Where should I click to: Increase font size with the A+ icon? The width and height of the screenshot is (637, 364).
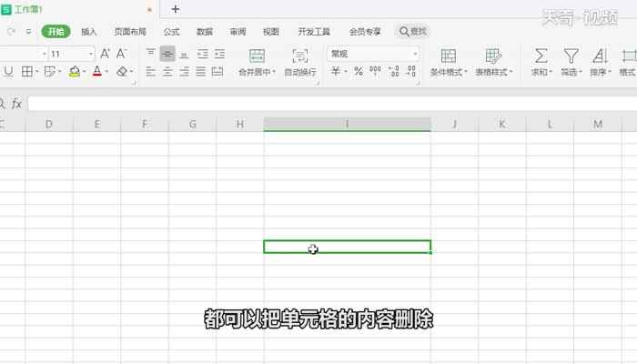(x=105, y=54)
